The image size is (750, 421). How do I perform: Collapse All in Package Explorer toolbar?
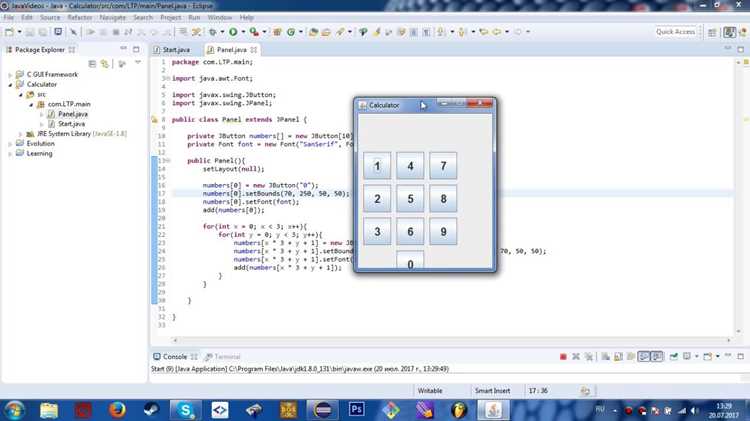[92, 64]
